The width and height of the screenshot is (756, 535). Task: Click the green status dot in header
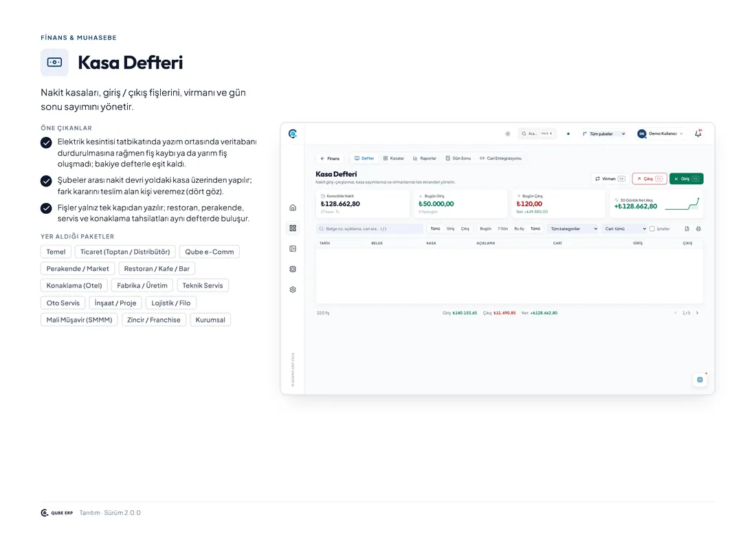[568, 133]
